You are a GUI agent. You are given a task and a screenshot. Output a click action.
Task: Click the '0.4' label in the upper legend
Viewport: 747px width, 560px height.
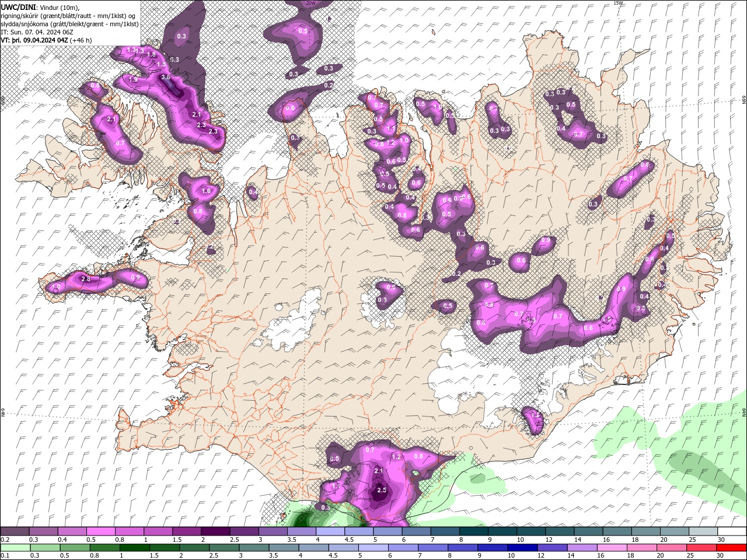62,540
